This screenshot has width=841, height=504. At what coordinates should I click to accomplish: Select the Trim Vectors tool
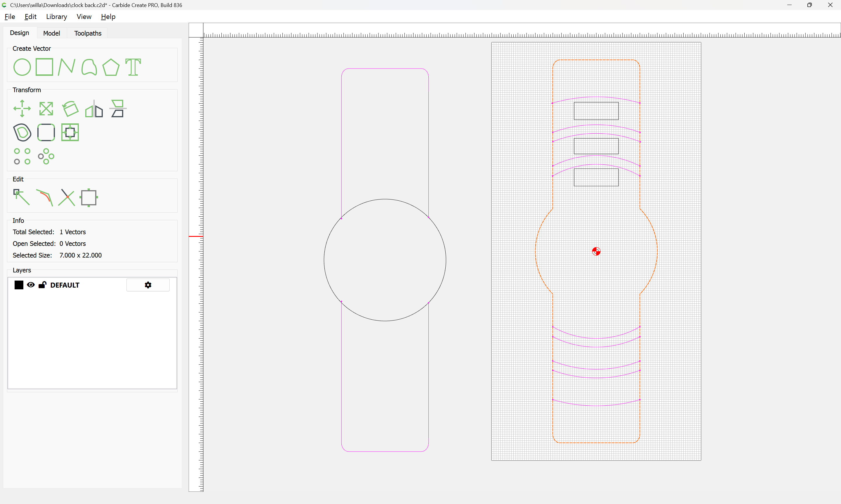pyautogui.click(x=67, y=197)
